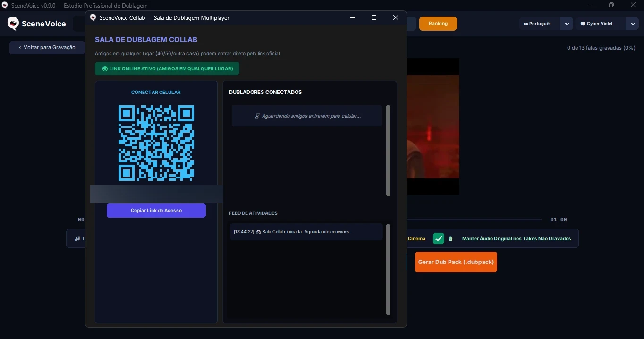This screenshot has width=644, height=339.
Task: Click the Cinema label in bottom toolbar
Action: 416,238
